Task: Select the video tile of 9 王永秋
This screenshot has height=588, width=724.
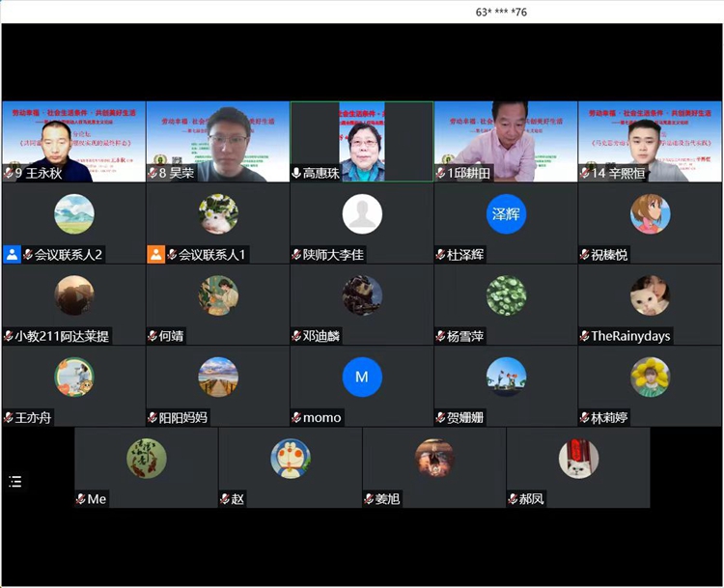Action: pyautogui.click(x=73, y=141)
